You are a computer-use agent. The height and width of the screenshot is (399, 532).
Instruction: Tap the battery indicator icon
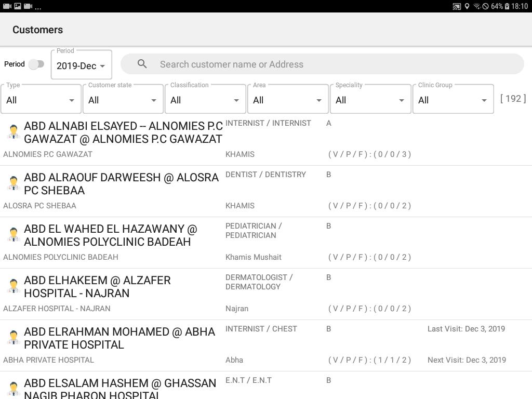tap(507, 6)
